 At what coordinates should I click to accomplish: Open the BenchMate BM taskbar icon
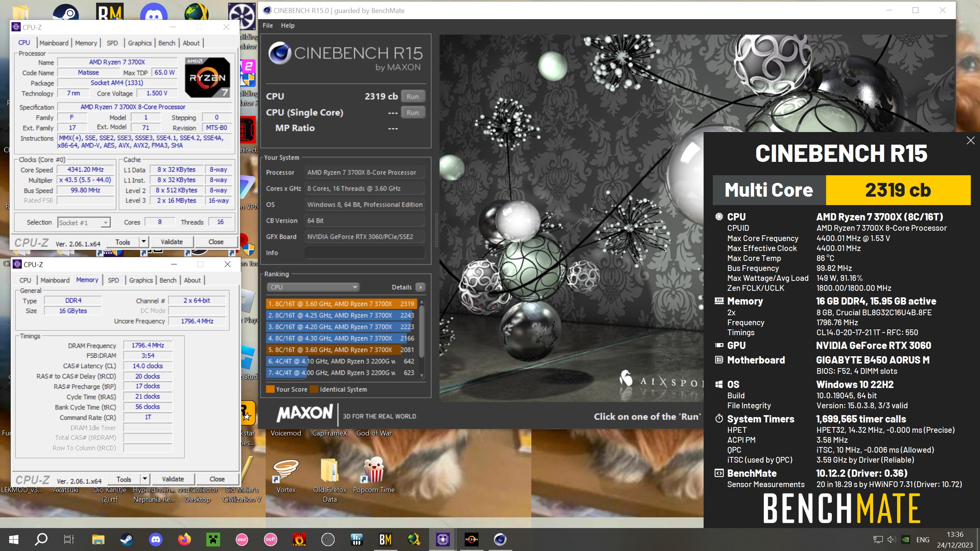click(x=385, y=540)
